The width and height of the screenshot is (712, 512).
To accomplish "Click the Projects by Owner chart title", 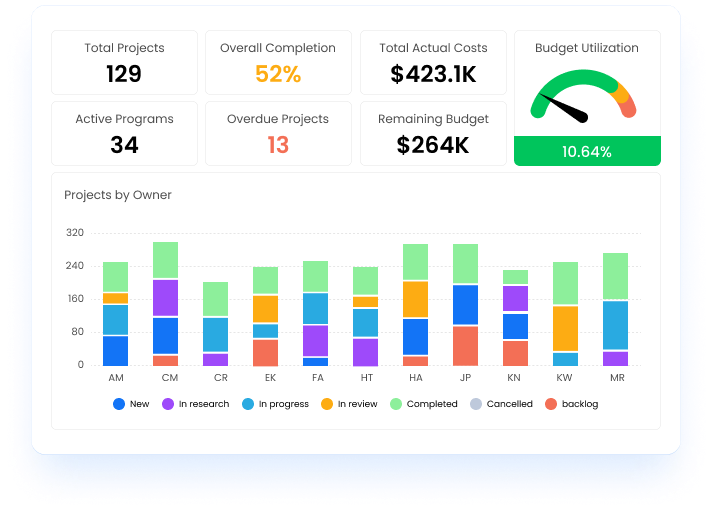I will click(x=118, y=195).
